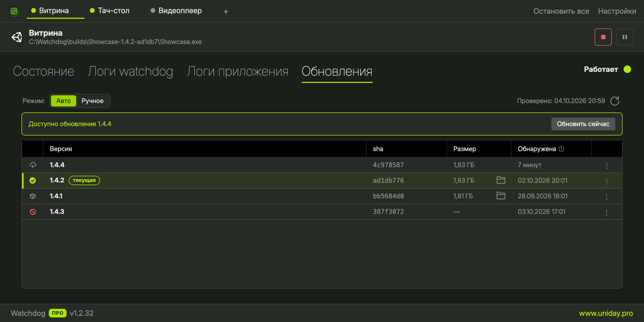Click the date 28.09.2026 18:01
This screenshot has height=322, width=644.
pyautogui.click(x=543, y=196)
